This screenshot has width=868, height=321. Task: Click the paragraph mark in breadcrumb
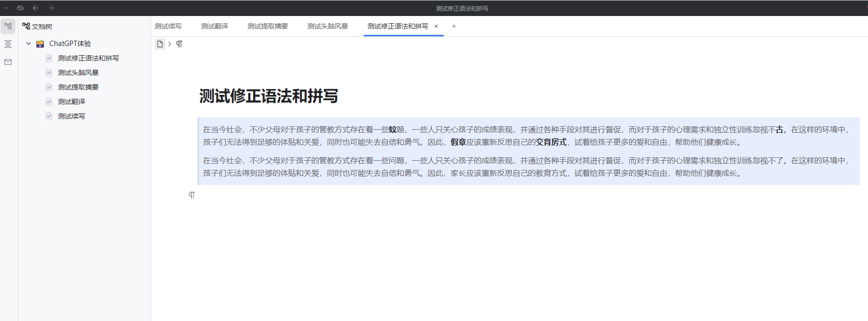pyautogui.click(x=179, y=44)
